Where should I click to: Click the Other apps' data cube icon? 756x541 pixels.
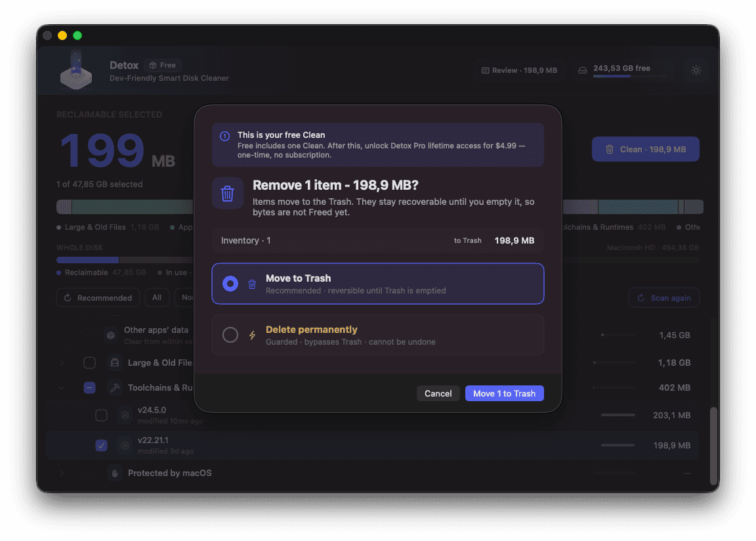coord(111,335)
